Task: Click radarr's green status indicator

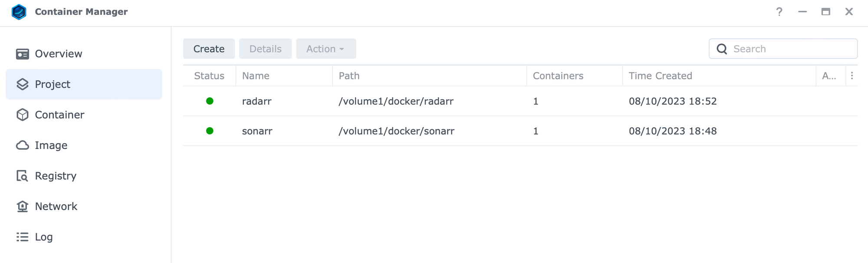Action: [210, 101]
